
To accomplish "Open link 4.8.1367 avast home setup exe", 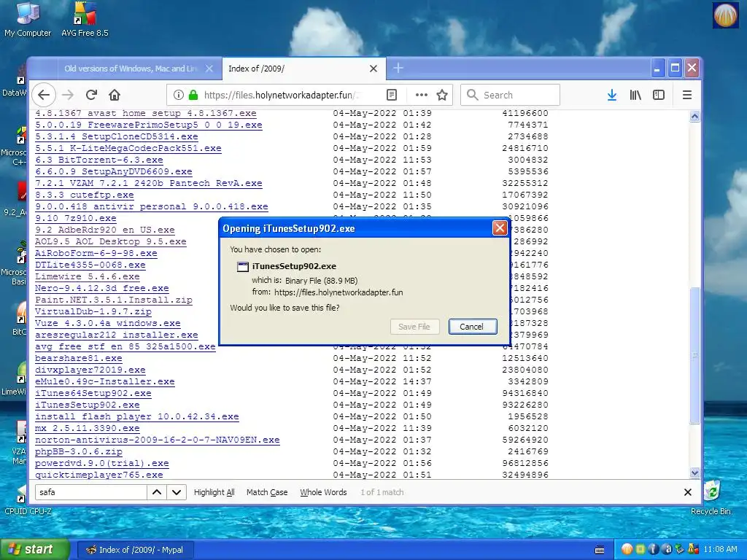I will [x=146, y=113].
